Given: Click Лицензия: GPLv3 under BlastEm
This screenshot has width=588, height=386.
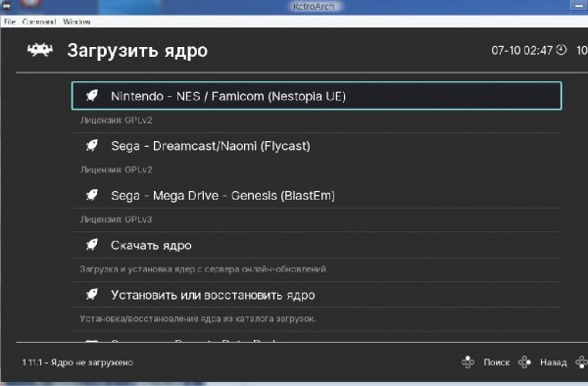Looking at the screenshot, I should pyautogui.click(x=116, y=219).
